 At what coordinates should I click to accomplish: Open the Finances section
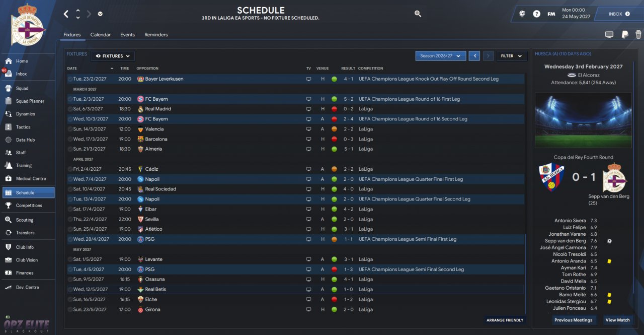pyautogui.click(x=28, y=273)
